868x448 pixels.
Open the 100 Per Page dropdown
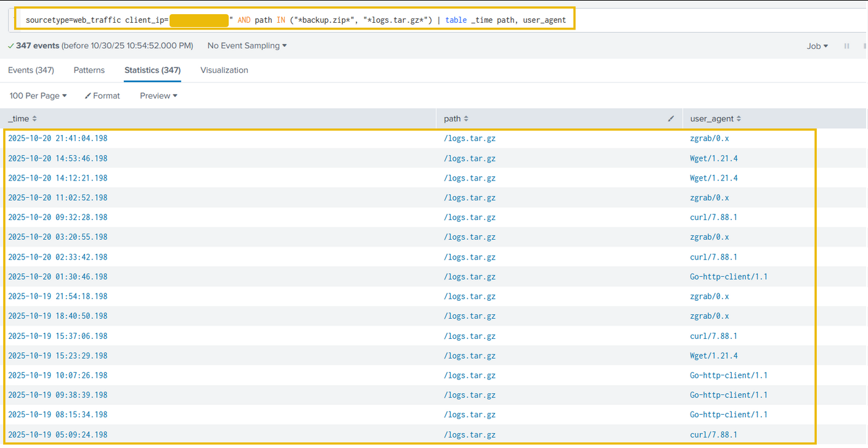click(x=38, y=96)
